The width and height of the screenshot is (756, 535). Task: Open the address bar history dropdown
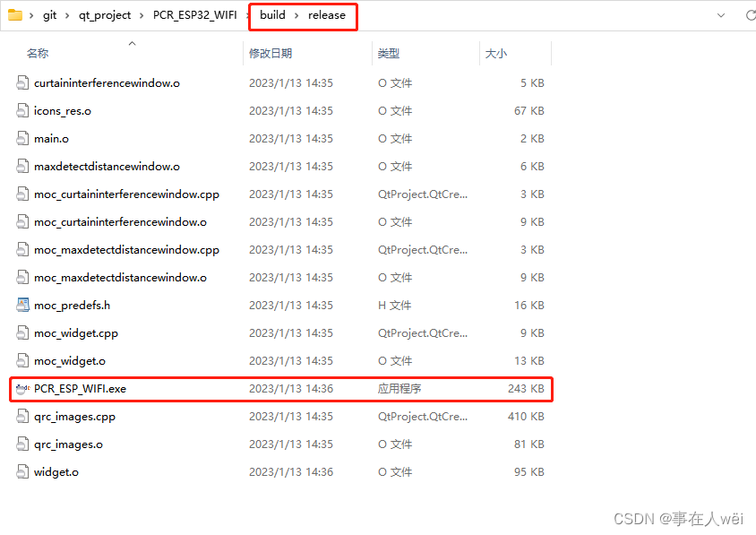coord(721,15)
